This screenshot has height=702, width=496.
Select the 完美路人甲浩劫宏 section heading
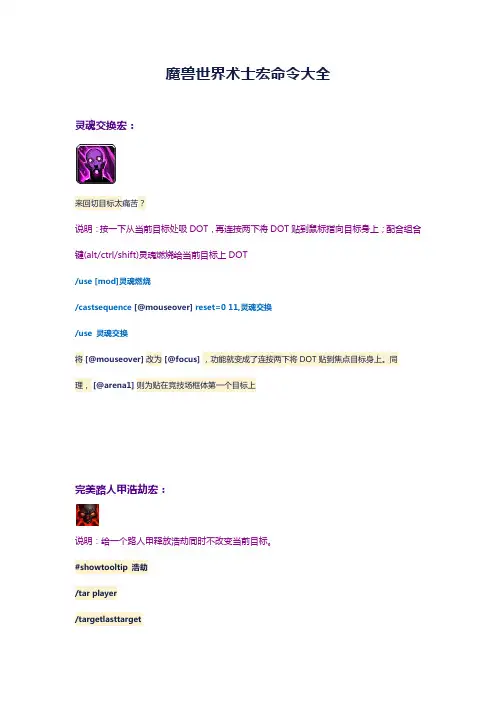120,490
